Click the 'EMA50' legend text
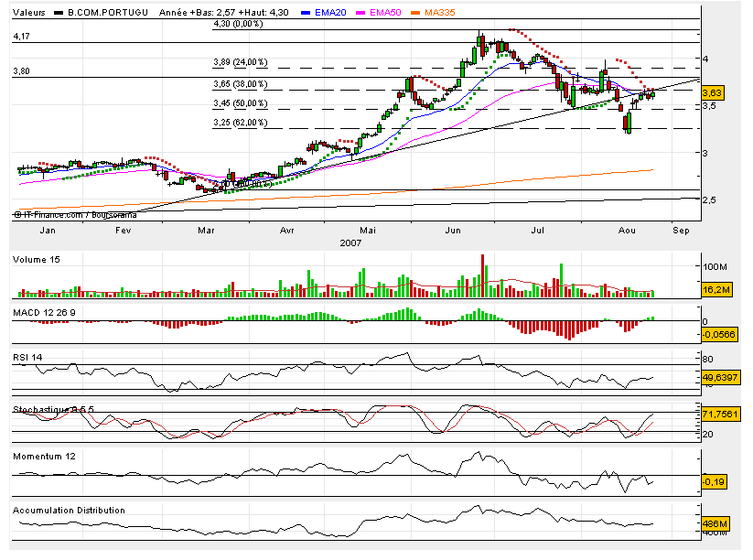753x560 pixels. click(385, 13)
